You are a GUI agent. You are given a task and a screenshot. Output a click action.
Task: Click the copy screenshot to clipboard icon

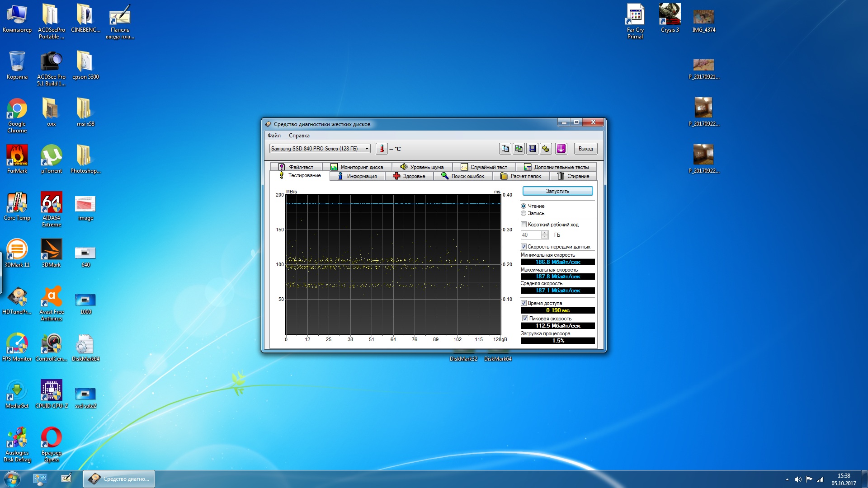click(x=519, y=149)
